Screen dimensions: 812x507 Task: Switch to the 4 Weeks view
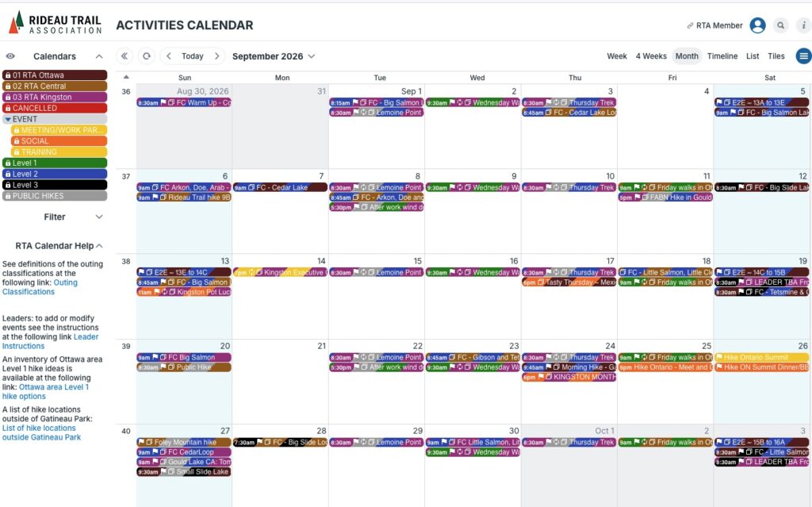[x=651, y=56]
